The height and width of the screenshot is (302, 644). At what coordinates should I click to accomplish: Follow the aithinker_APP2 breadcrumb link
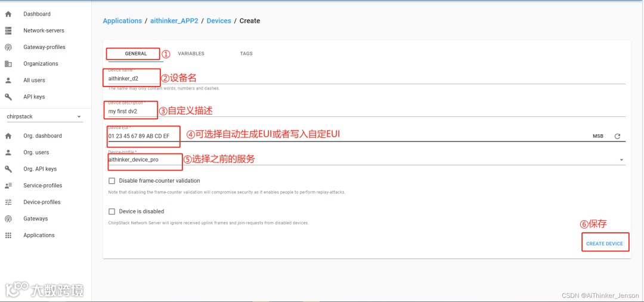tap(174, 21)
